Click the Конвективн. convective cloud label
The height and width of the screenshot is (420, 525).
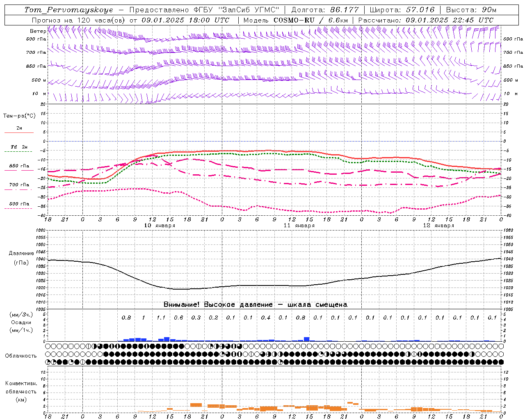tap(21, 383)
